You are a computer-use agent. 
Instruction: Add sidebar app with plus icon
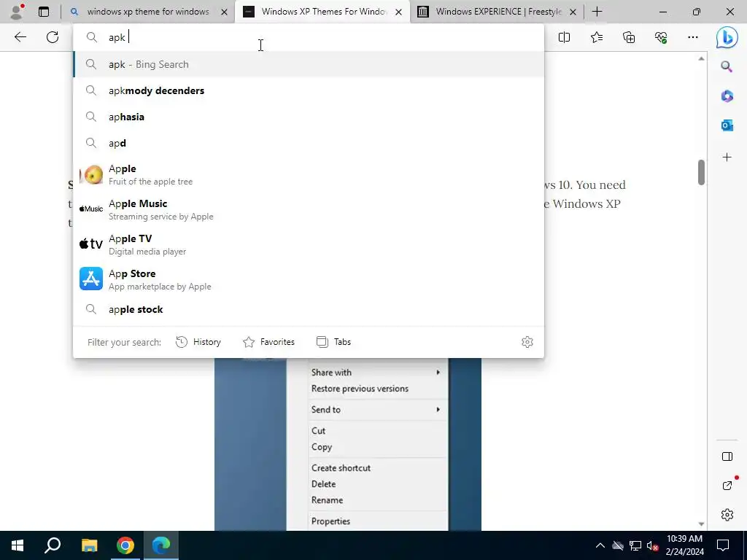(x=727, y=157)
